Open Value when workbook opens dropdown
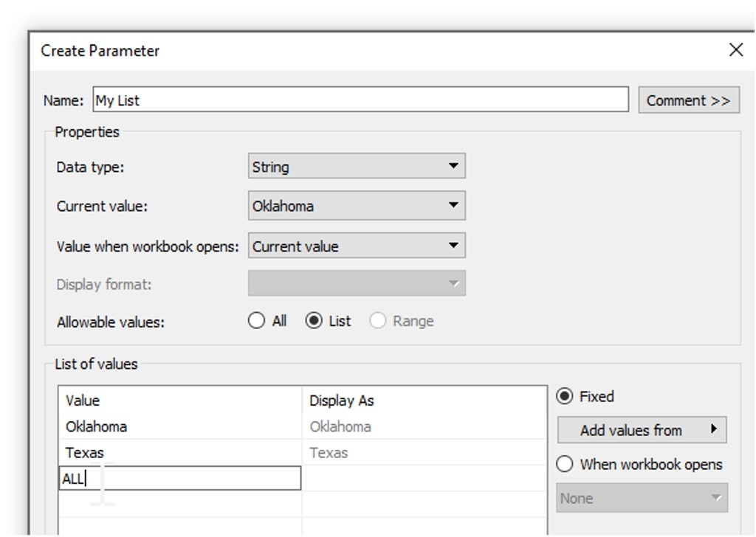The width and height of the screenshot is (756, 537). tap(357, 246)
